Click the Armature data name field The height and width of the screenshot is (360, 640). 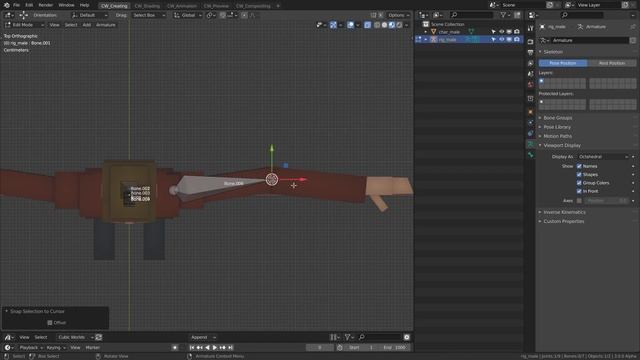point(590,40)
